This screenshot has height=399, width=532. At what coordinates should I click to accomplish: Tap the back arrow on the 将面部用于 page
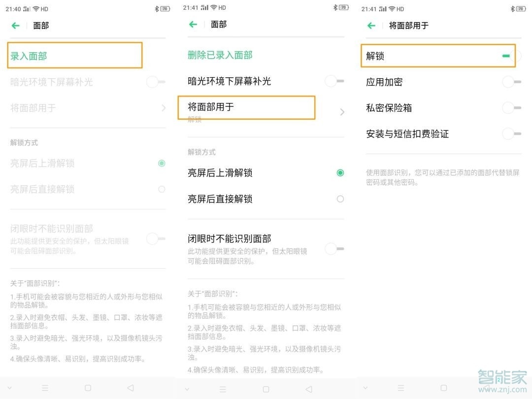[x=371, y=26]
